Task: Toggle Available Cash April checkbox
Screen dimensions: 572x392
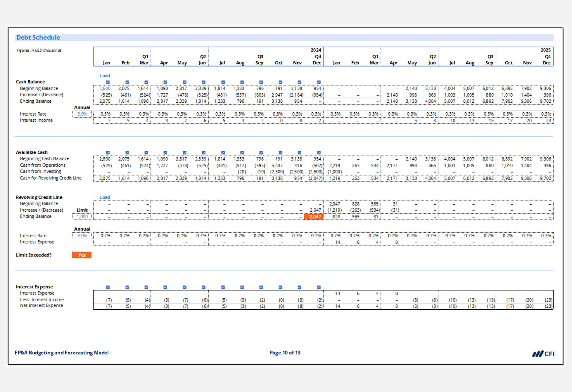Action: [165, 153]
